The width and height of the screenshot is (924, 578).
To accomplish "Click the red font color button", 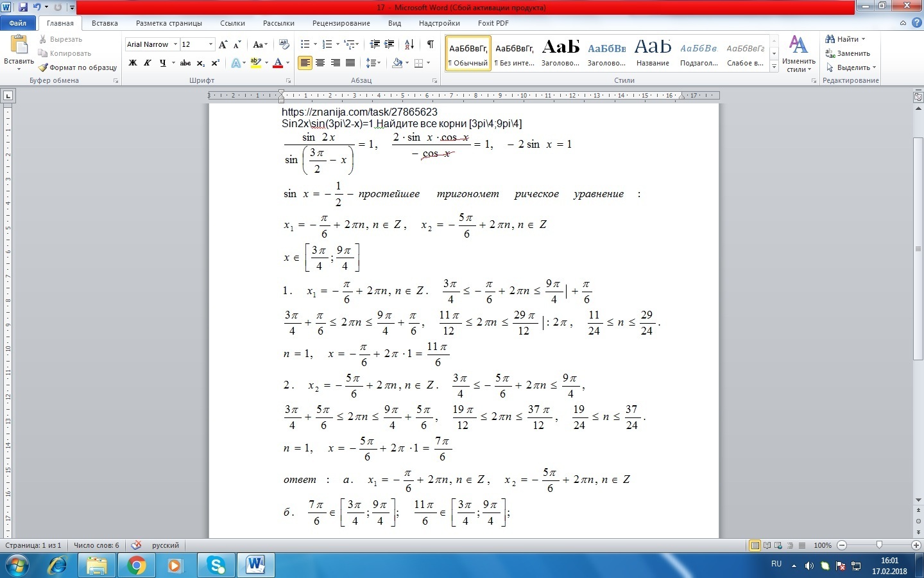I will pyautogui.click(x=278, y=63).
